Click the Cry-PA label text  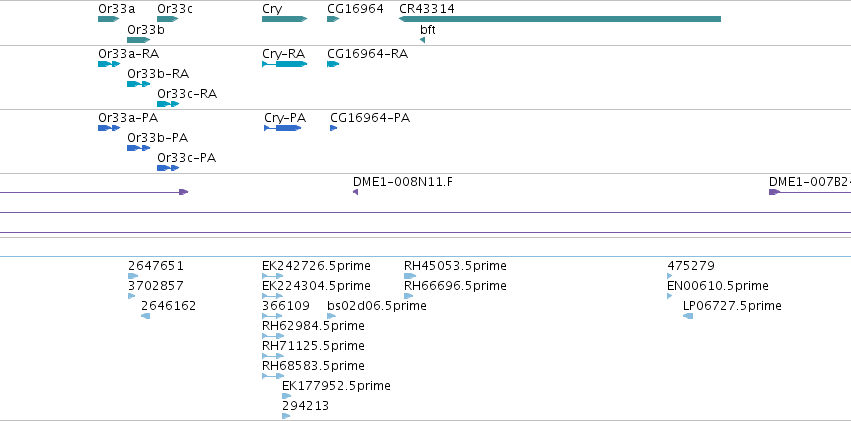click(x=285, y=118)
